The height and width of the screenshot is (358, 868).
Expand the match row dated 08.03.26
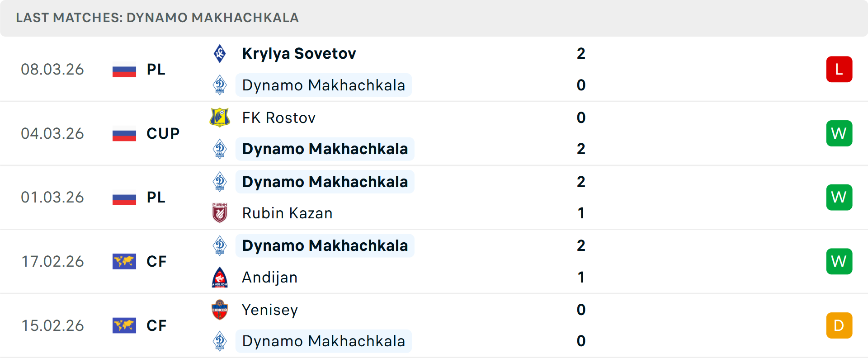coord(434,69)
